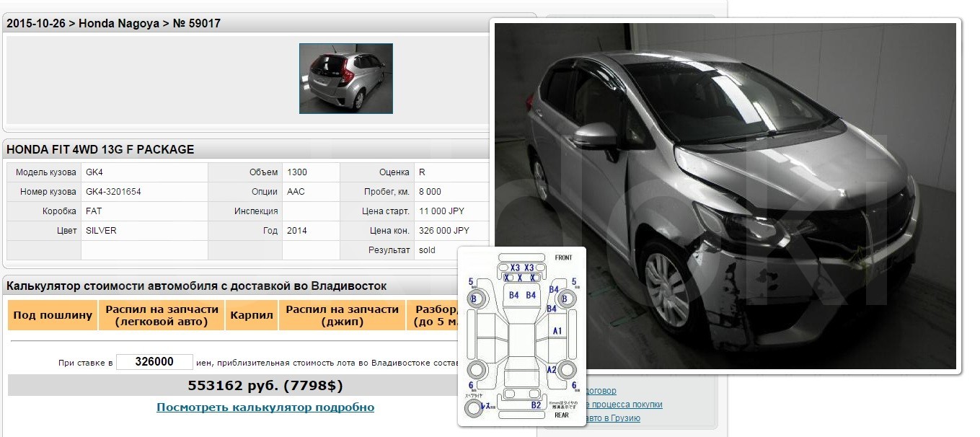
Task: Open 'Посмотреть калькулятор подробно' link
Action: point(265,407)
